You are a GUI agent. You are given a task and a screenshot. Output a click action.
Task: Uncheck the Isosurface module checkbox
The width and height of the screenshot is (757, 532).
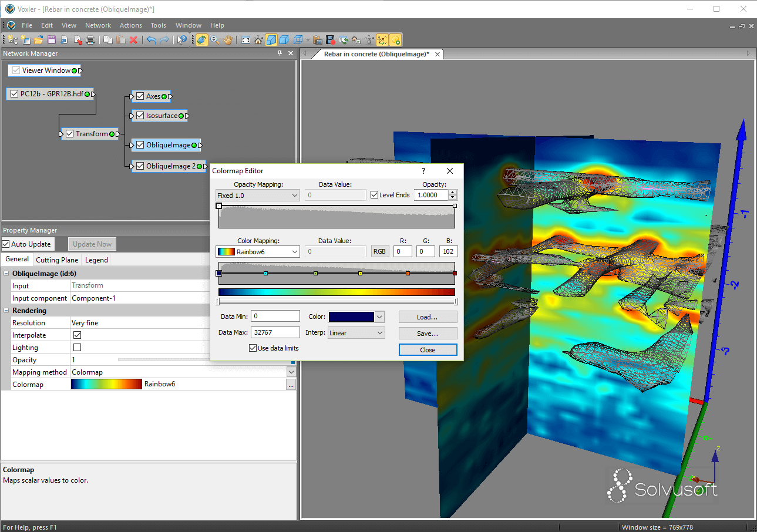click(140, 116)
